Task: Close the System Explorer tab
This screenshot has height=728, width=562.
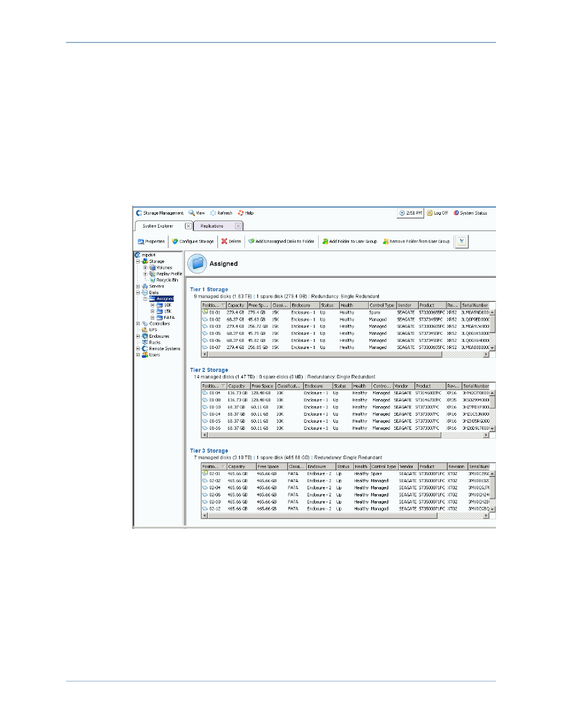Action: (x=189, y=226)
